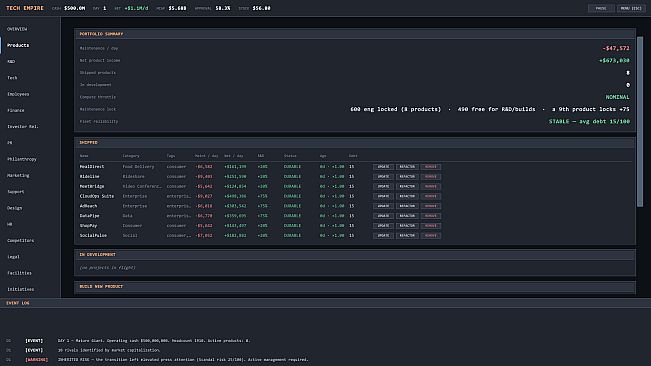Update the MealDirect product
The width and height of the screenshot is (651, 366).
tap(383, 167)
